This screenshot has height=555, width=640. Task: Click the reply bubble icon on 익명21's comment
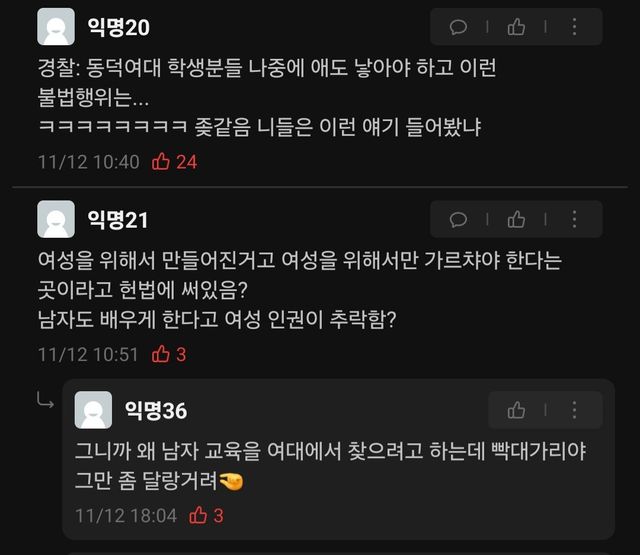[458, 220]
